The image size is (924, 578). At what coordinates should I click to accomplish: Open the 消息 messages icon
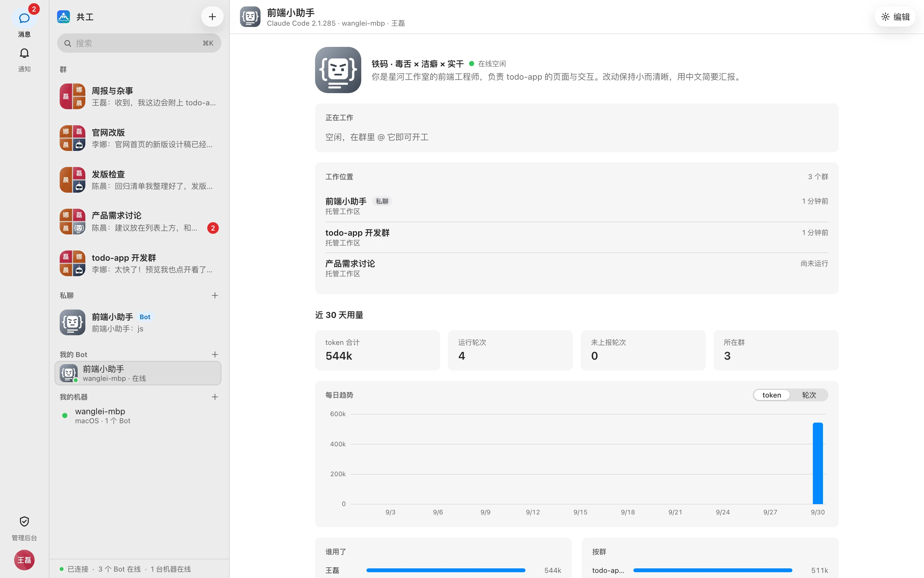coord(24,18)
